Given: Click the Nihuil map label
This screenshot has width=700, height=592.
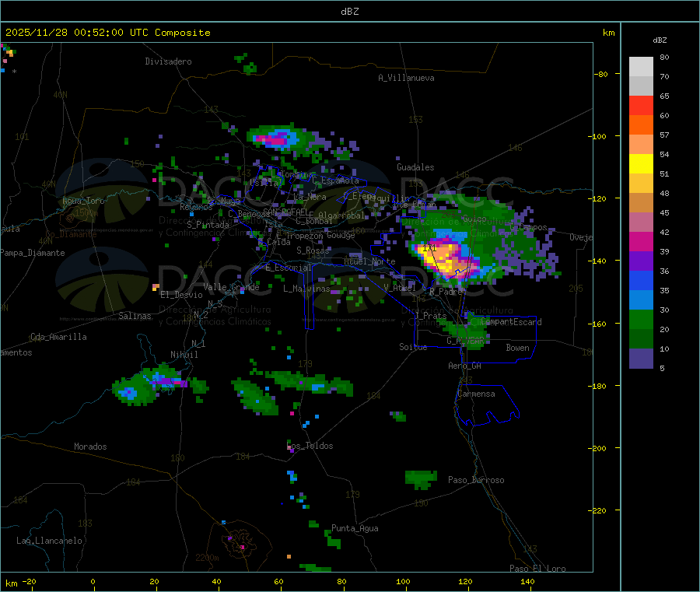Looking at the screenshot, I should point(184,355).
